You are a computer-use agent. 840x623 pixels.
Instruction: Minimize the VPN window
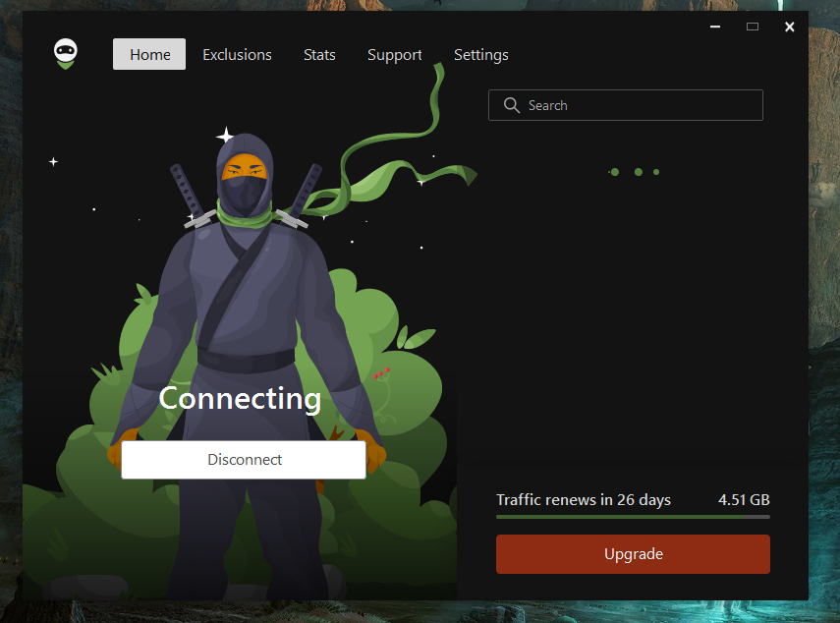[x=715, y=27]
